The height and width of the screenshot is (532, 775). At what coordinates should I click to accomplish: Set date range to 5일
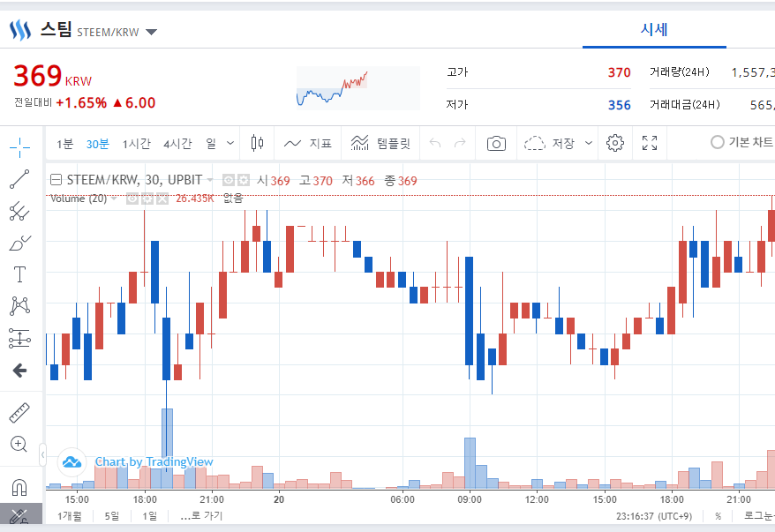112,516
